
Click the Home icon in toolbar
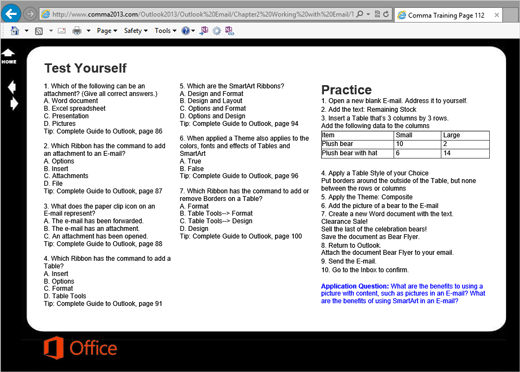point(15,31)
